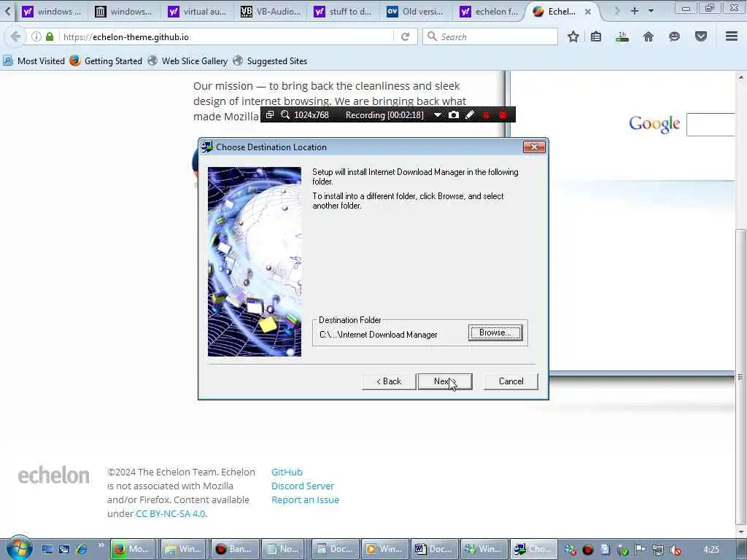The width and height of the screenshot is (747, 560).
Task: Open the list all tabs dropdown arrow
Action: pyautogui.click(x=651, y=10)
